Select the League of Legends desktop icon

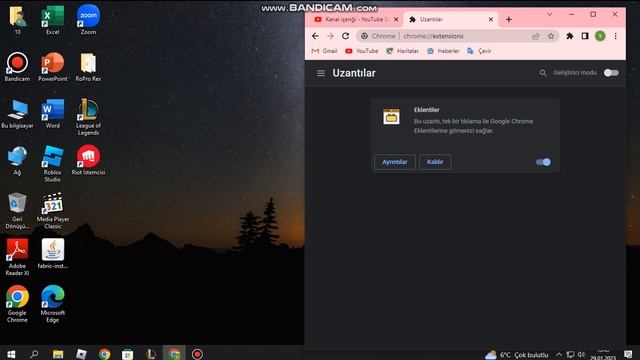click(x=88, y=117)
